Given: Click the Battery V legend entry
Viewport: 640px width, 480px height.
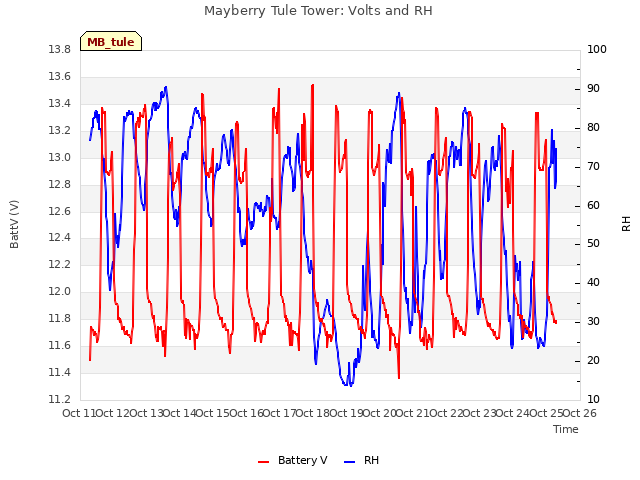Looking at the screenshot, I should pyautogui.click(x=293, y=460).
